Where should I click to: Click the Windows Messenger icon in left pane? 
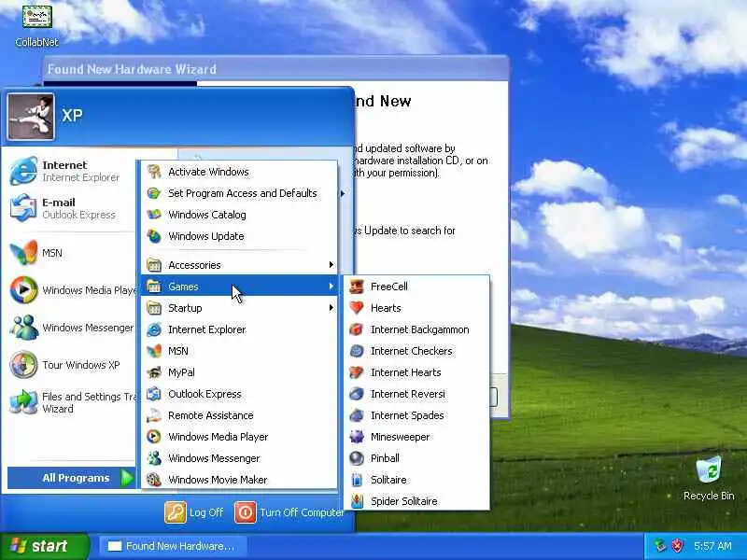pyautogui.click(x=23, y=328)
